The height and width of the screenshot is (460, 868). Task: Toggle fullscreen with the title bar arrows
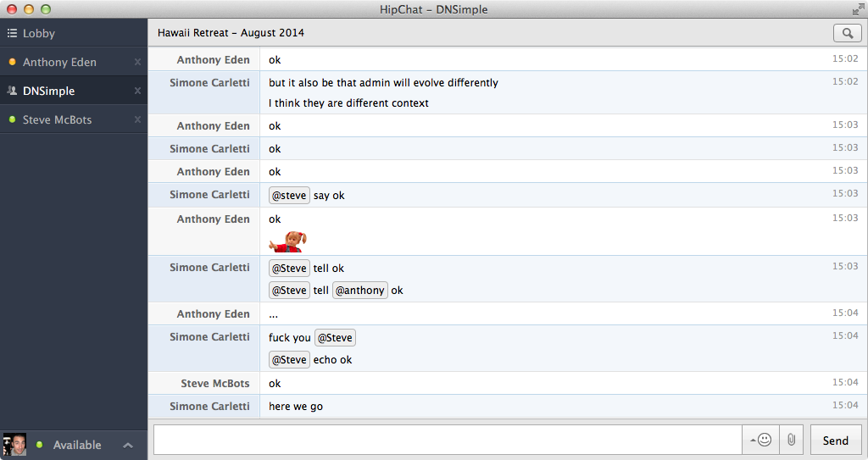(x=858, y=9)
